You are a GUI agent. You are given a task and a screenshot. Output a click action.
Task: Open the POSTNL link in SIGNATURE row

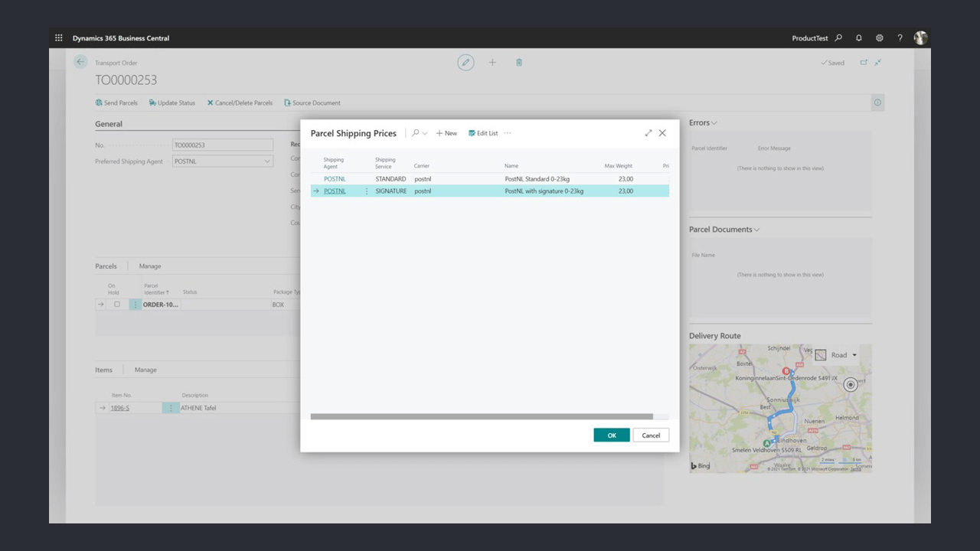[335, 191]
